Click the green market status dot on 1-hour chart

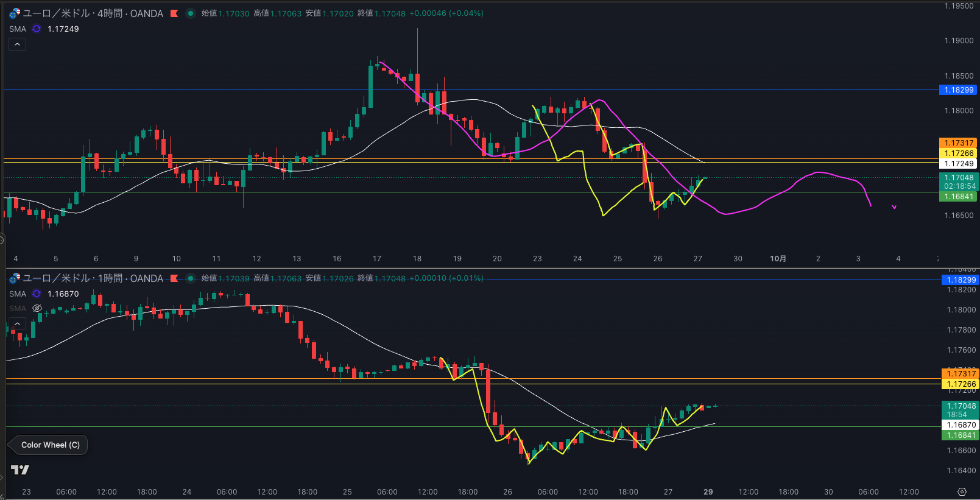191,278
